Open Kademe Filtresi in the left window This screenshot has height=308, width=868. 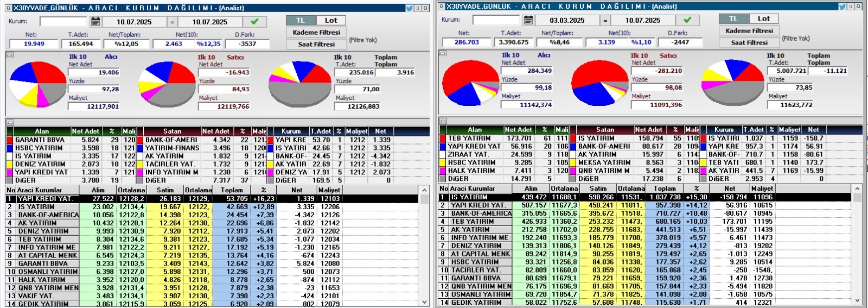pos(316,32)
